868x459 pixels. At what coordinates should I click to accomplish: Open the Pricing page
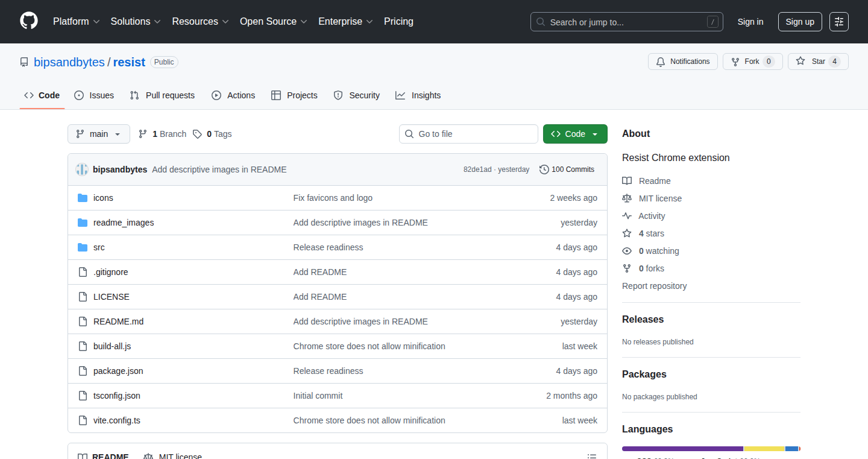tap(398, 21)
